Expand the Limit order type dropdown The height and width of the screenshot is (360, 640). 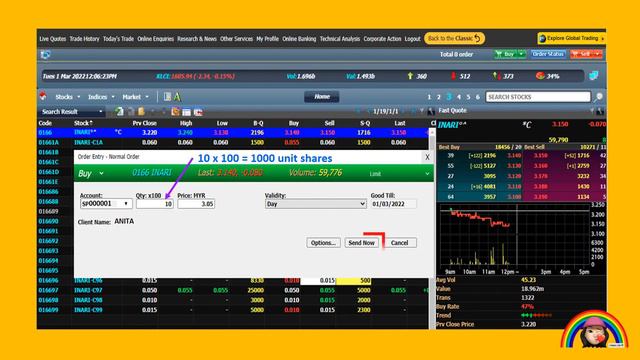click(x=427, y=174)
